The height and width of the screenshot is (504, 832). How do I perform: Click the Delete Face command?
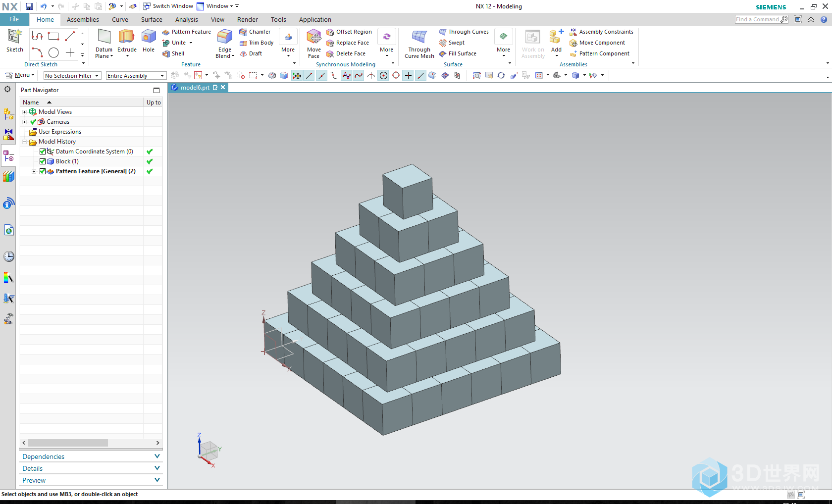(346, 53)
